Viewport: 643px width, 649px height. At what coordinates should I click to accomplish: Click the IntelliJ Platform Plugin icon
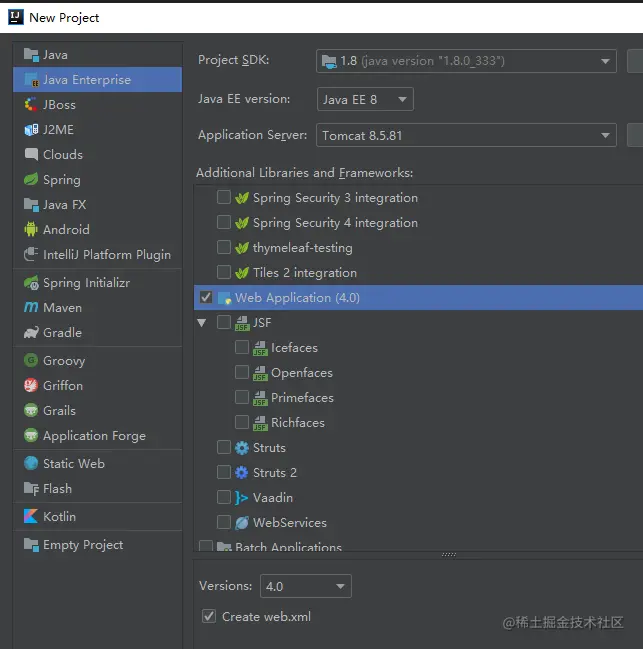(31, 254)
